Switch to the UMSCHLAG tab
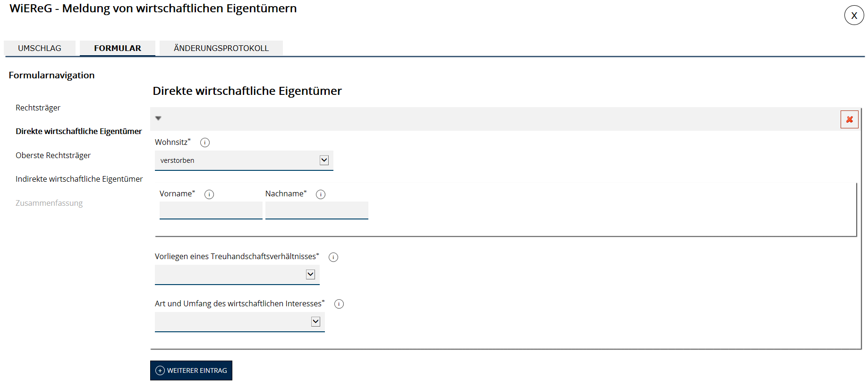The image size is (868, 387). [40, 48]
